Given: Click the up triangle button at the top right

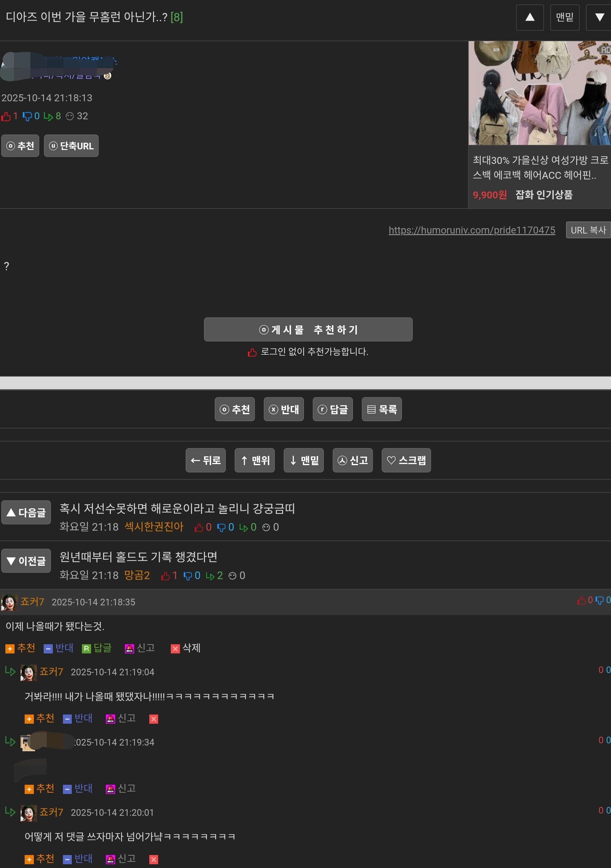Looking at the screenshot, I should (530, 17).
